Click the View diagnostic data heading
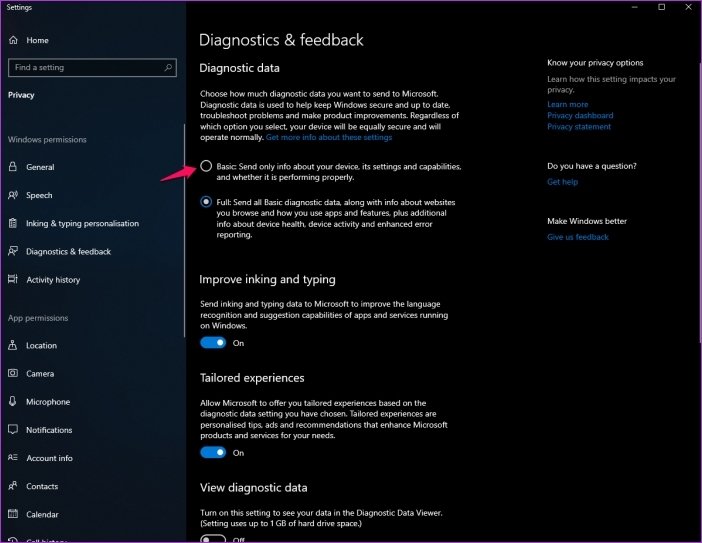The image size is (702, 543). tap(253, 487)
